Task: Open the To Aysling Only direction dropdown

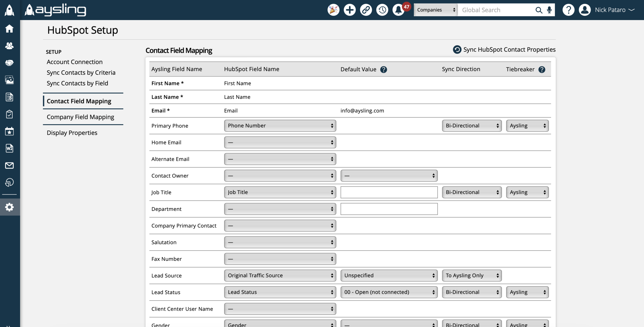Action: [x=472, y=275]
